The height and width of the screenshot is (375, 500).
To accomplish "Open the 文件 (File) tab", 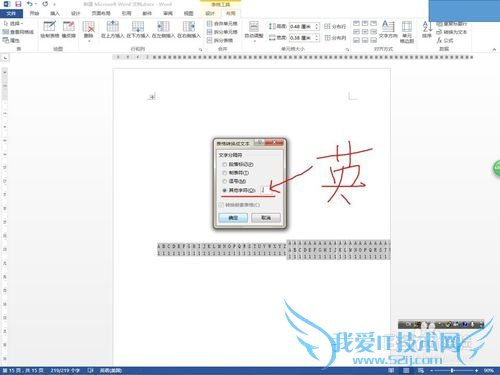I will click(x=11, y=13).
